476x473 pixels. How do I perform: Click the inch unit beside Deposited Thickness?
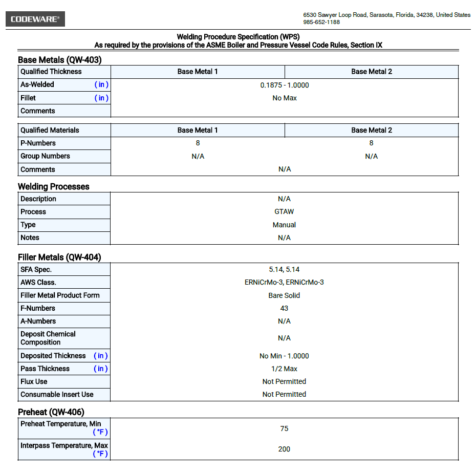[x=101, y=356]
